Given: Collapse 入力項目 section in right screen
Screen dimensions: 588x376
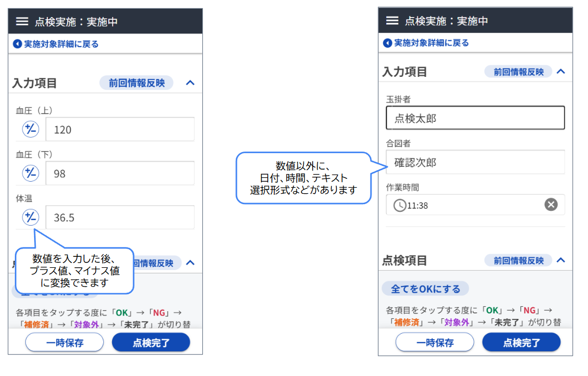Looking at the screenshot, I should pyautogui.click(x=561, y=71).
